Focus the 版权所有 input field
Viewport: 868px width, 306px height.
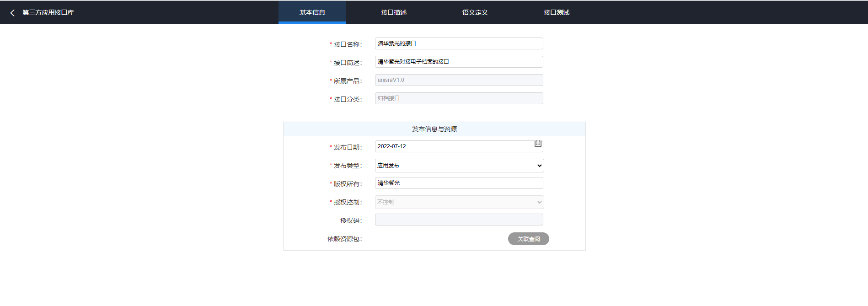click(x=459, y=183)
